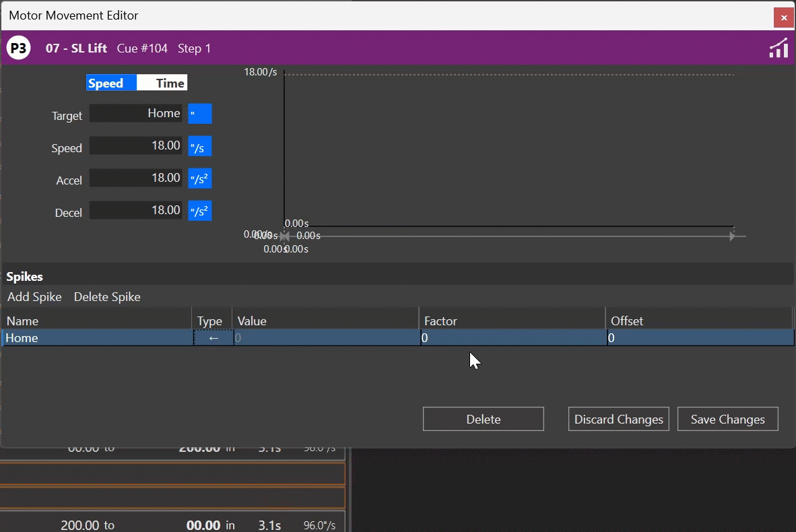The height and width of the screenshot is (532, 796).
Task: Click the motion profile graph icon in header
Action: (x=778, y=48)
